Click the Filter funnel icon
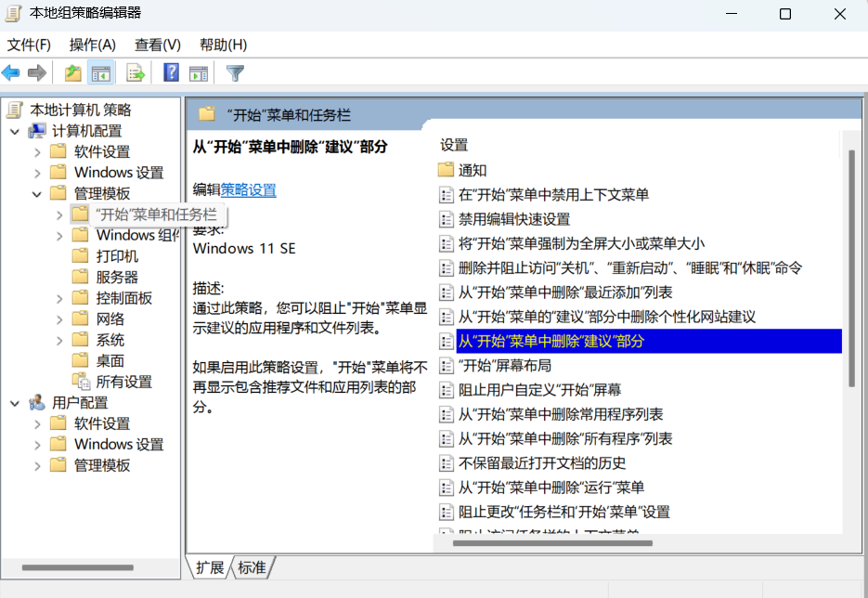 [235, 72]
